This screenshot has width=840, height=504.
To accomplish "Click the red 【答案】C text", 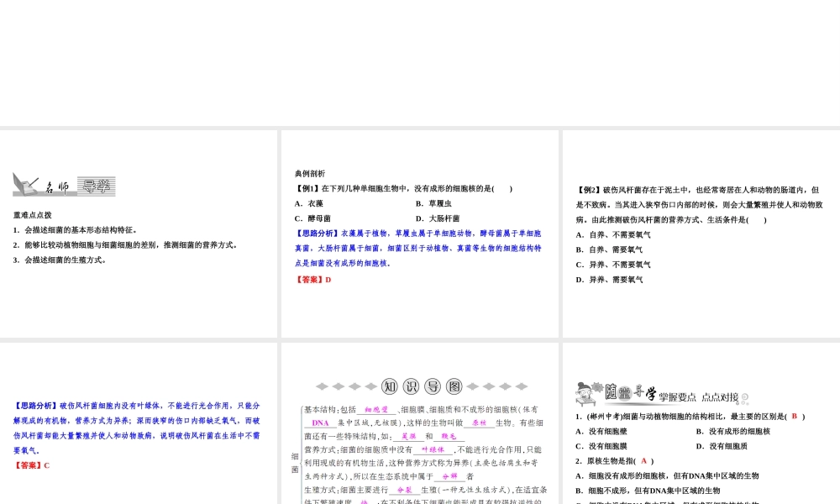I will click(x=32, y=465).
